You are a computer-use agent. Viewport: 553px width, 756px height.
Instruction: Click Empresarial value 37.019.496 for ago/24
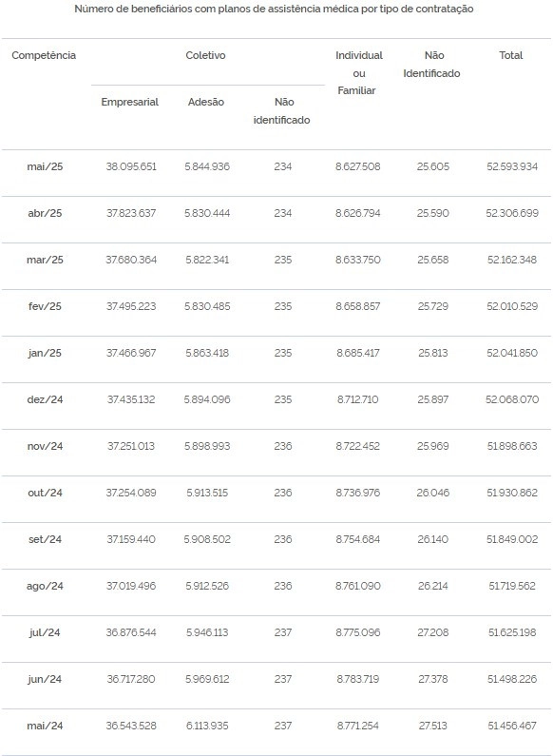coord(131,587)
